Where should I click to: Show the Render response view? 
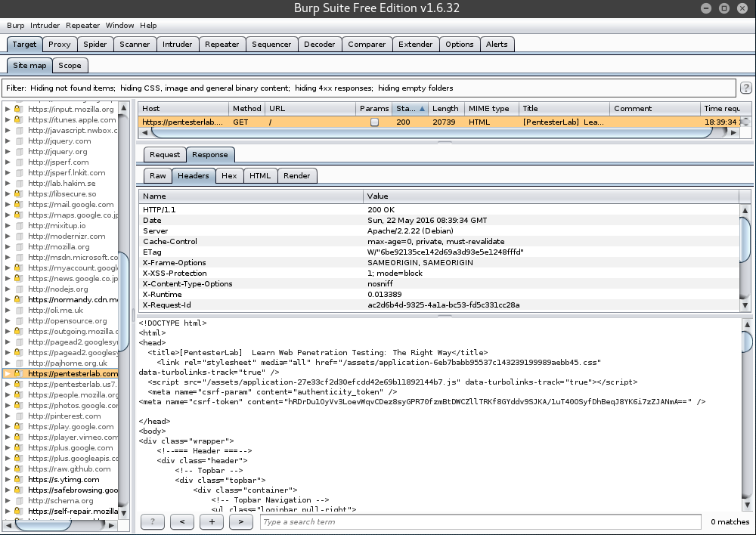pos(297,176)
